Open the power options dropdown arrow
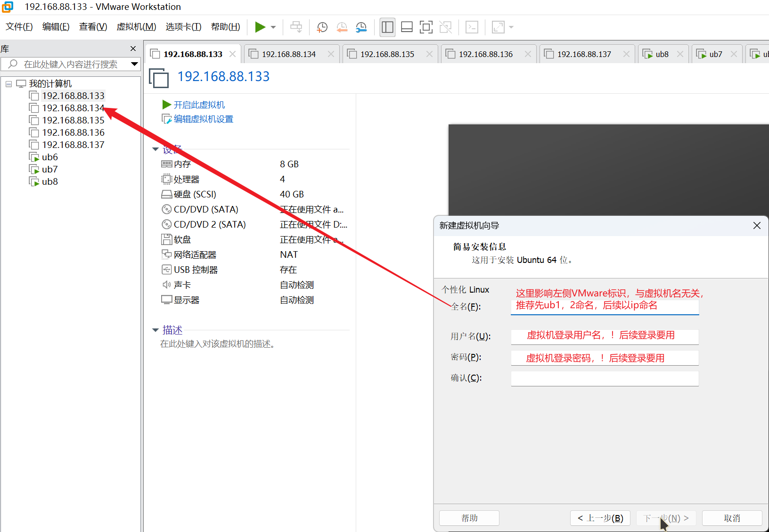The width and height of the screenshot is (769, 532). (x=273, y=27)
